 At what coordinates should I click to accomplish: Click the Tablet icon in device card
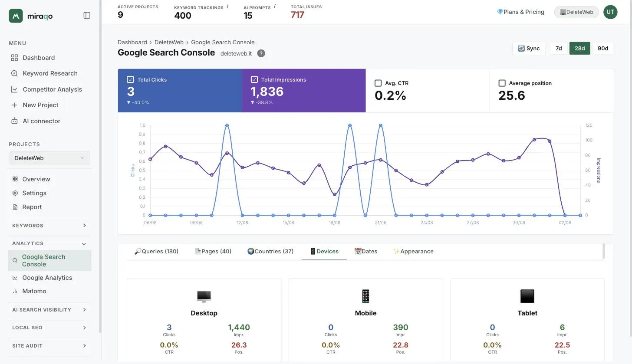click(x=527, y=296)
